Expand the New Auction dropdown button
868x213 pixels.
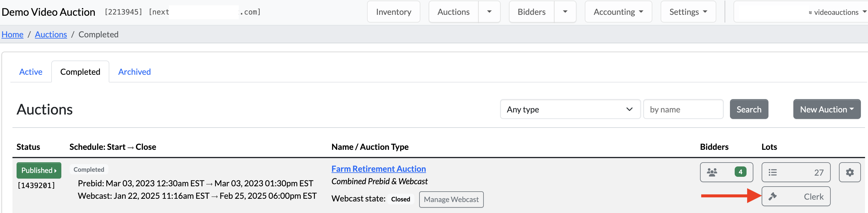pos(827,109)
